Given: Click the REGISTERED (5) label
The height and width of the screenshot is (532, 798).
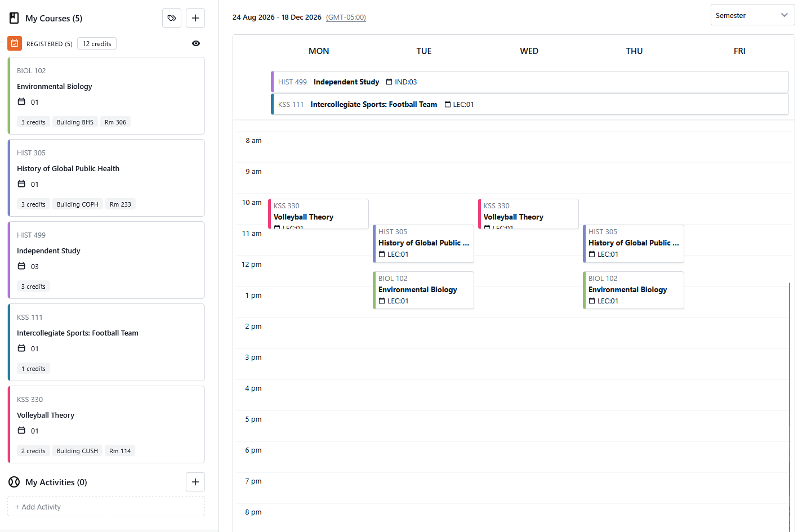Looking at the screenshot, I should coord(50,44).
